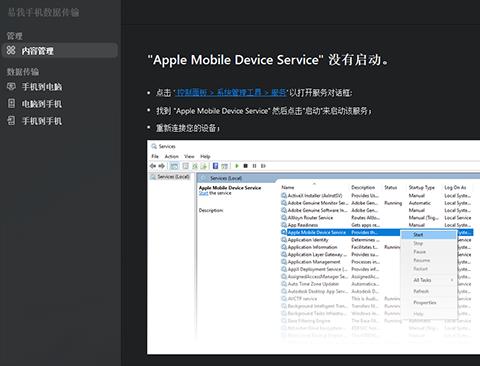This screenshot has height=366, width=480.
Task: Click Back arrow in Services toolbar
Action: (x=153, y=166)
